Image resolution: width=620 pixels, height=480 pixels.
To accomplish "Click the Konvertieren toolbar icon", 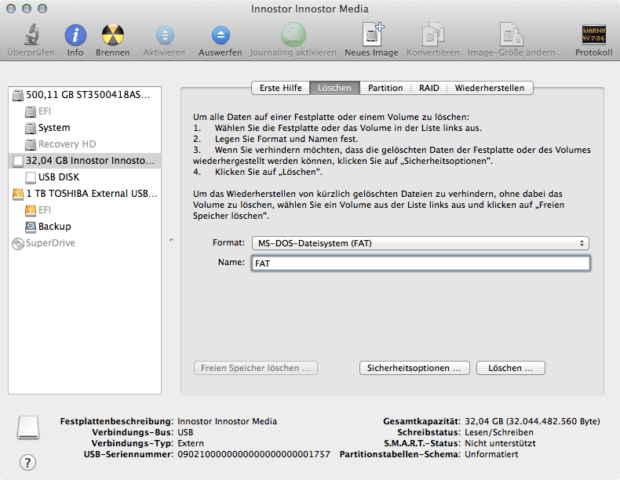I will pos(433,34).
